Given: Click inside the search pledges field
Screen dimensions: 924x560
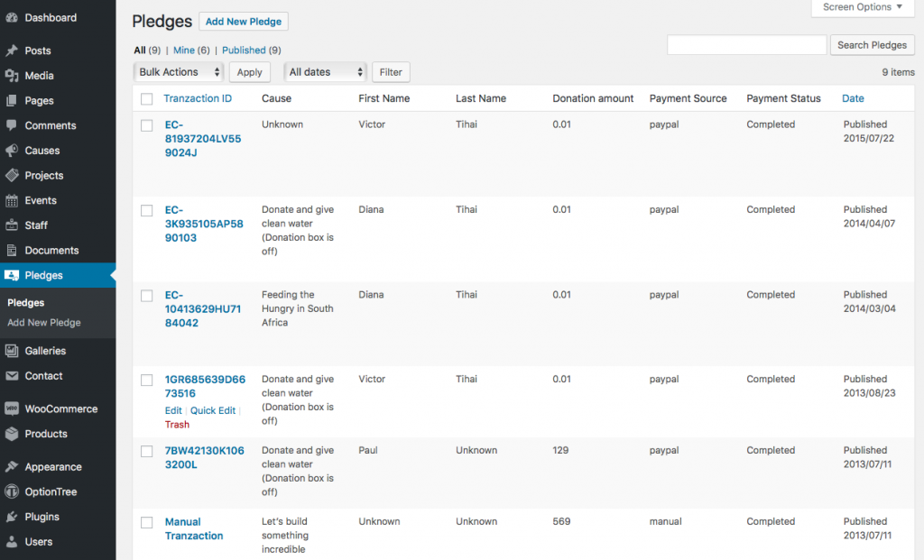Looking at the screenshot, I should point(745,44).
